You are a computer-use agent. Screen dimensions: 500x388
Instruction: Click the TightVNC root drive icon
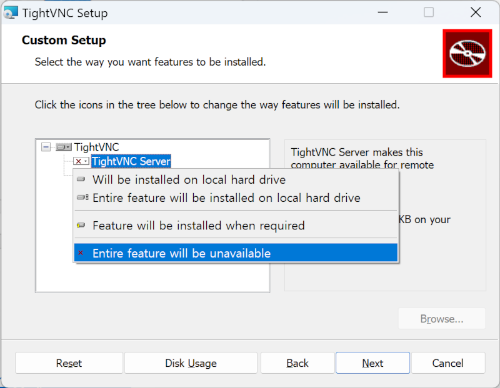[63, 147]
